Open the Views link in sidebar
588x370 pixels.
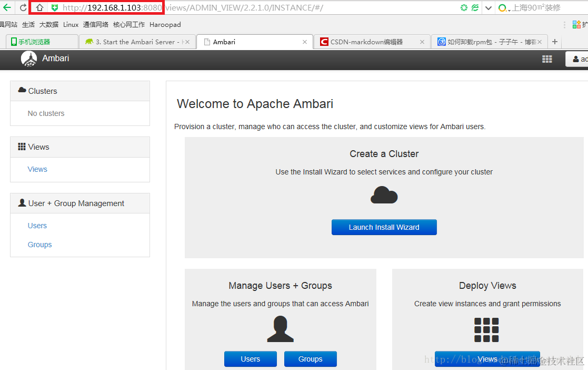click(x=37, y=169)
